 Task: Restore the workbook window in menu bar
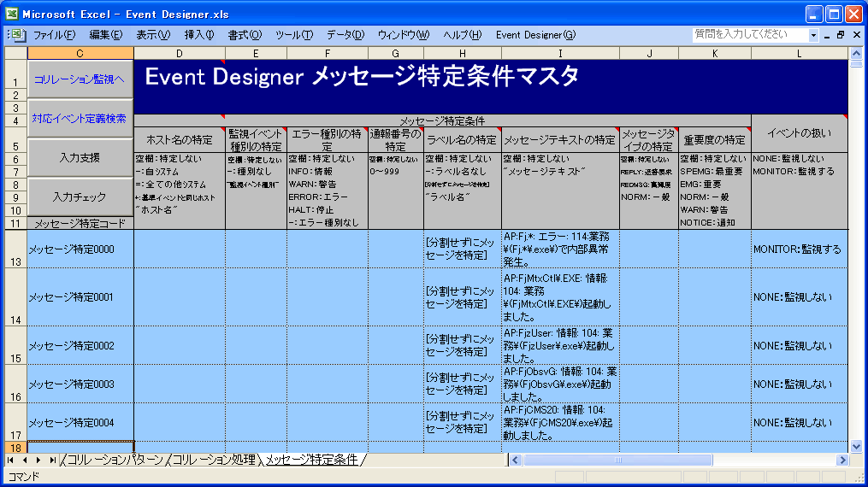841,35
